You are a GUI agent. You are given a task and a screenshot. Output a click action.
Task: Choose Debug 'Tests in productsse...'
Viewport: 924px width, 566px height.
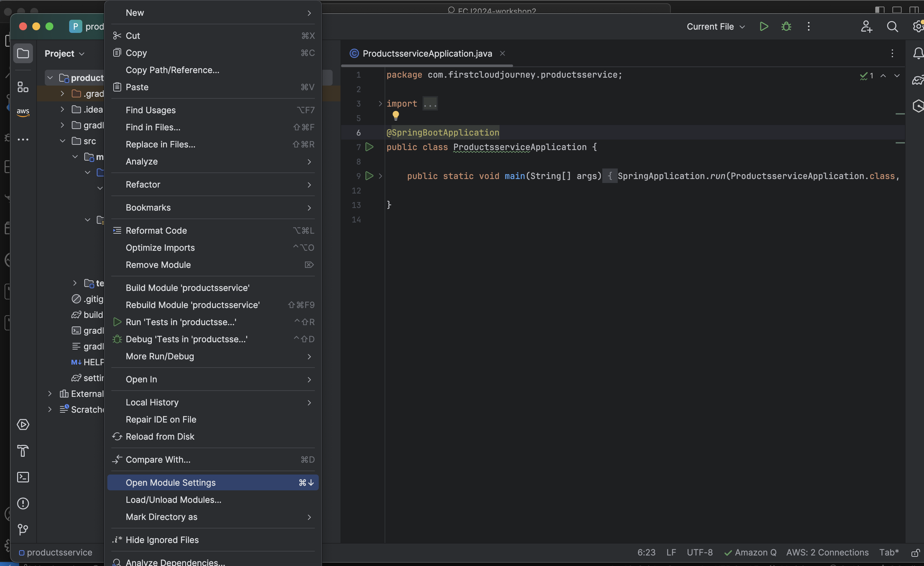click(213, 339)
